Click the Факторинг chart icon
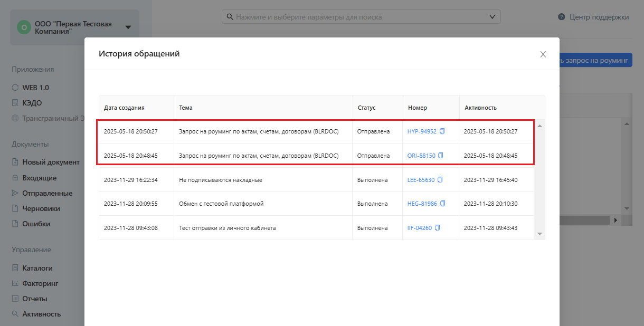644x326 pixels. pos(15,283)
